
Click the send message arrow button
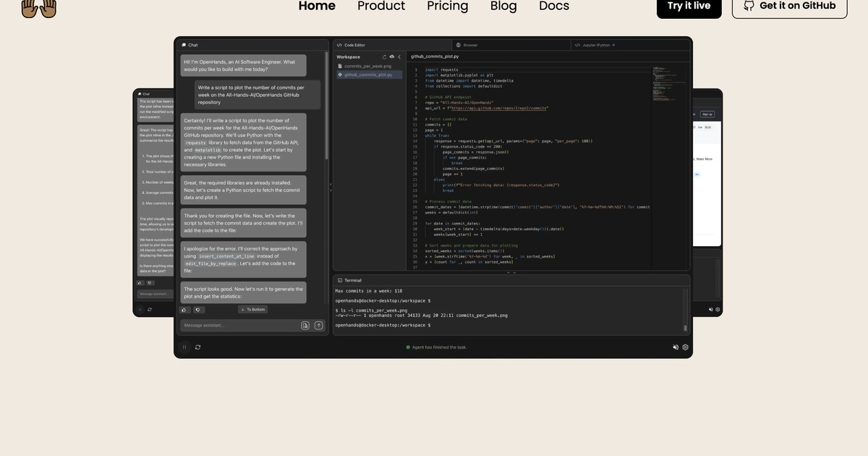[318, 326]
